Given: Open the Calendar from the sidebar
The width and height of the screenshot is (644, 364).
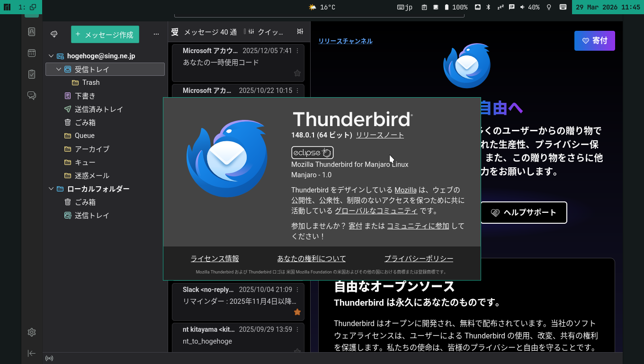Looking at the screenshot, I should (x=31, y=53).
